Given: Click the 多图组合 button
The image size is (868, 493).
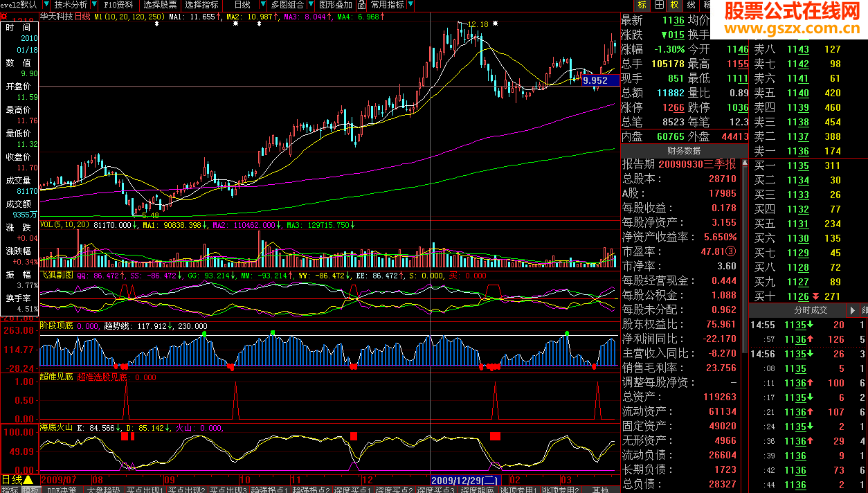Looking at the screenshot, I should click(287, 5).
